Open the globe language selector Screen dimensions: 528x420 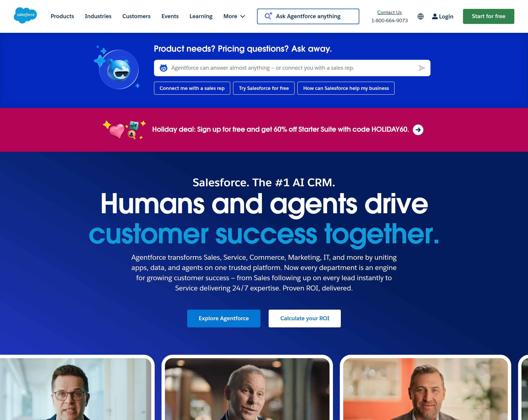420,16
